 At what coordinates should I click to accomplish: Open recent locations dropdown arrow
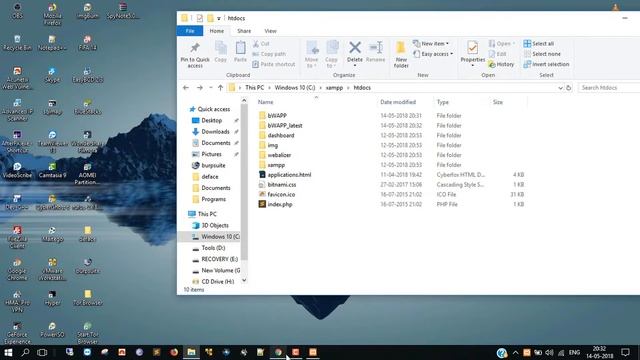211,88
